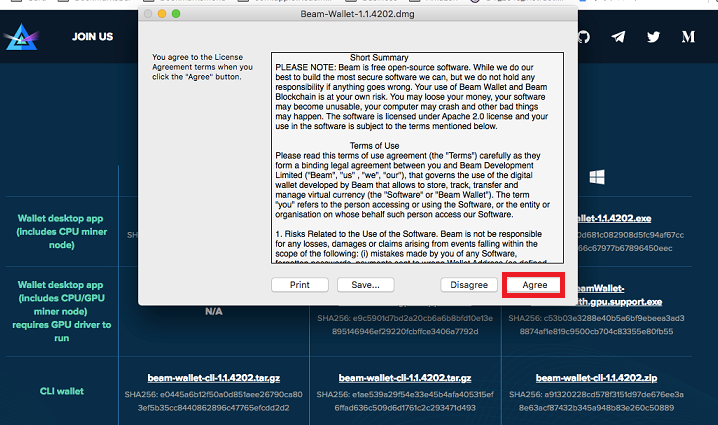718x425 pixels.
Task: Click the 'Short Summary' heading in license
Action: coord(379,58)
